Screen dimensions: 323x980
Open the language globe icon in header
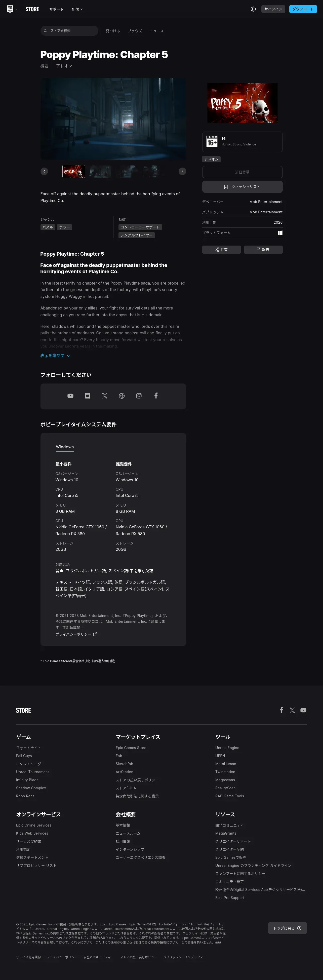pyautogui.click(x=253, y=9)
